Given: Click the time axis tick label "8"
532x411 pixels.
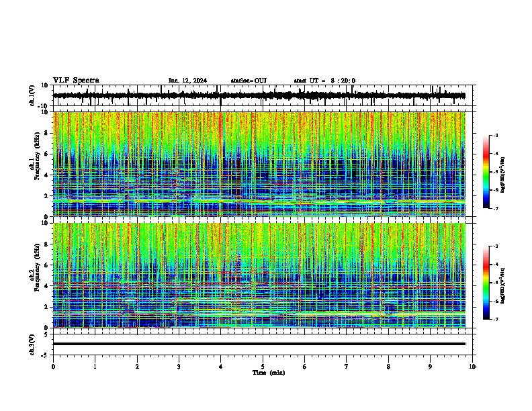Looking at the screenshot, I should (x=388, y=367).
